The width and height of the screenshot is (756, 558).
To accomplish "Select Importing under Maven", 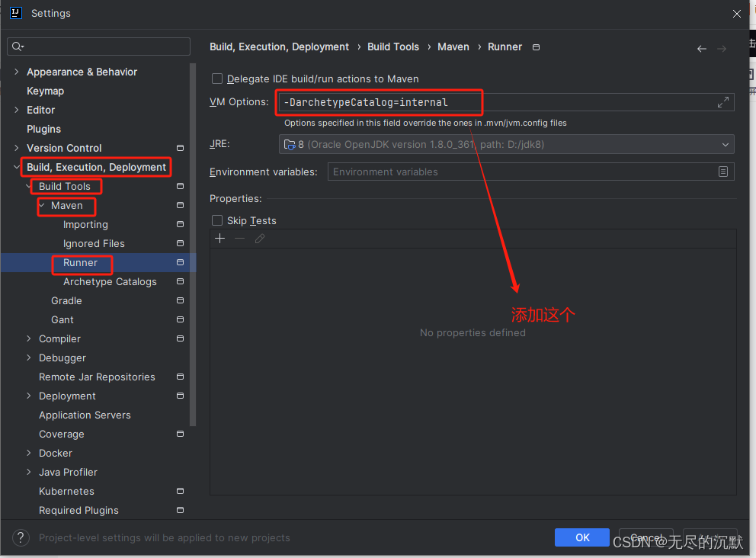I will tap(85, 225).
